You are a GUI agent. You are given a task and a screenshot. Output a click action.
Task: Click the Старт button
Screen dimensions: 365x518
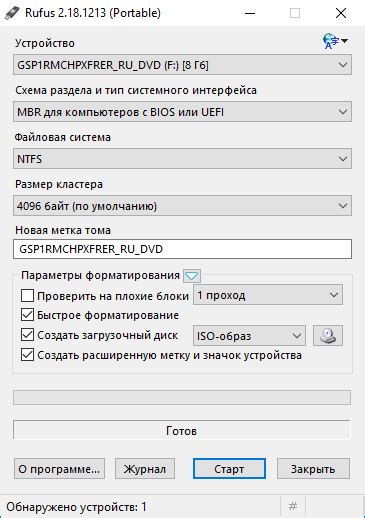pyautogui.click(x=229, y=469)
